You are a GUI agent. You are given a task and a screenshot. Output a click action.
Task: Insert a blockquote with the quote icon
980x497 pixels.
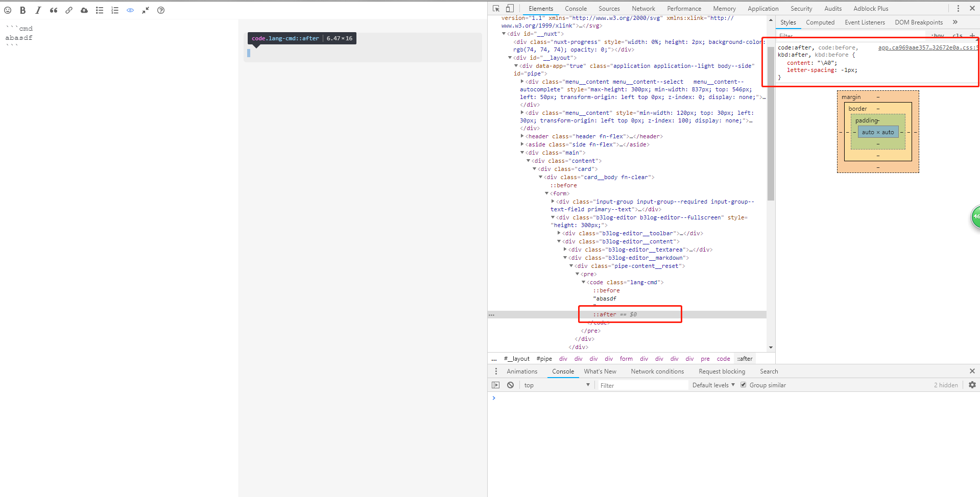(x=54, y=10)
